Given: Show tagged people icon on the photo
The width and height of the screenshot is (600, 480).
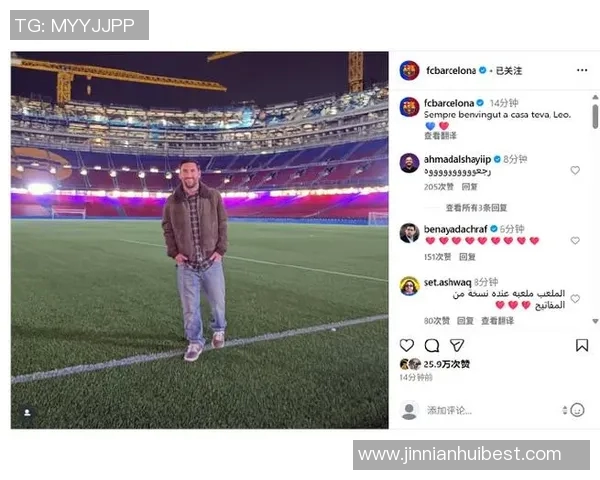Looking at the screenshot, I should [x=27, y=413].
